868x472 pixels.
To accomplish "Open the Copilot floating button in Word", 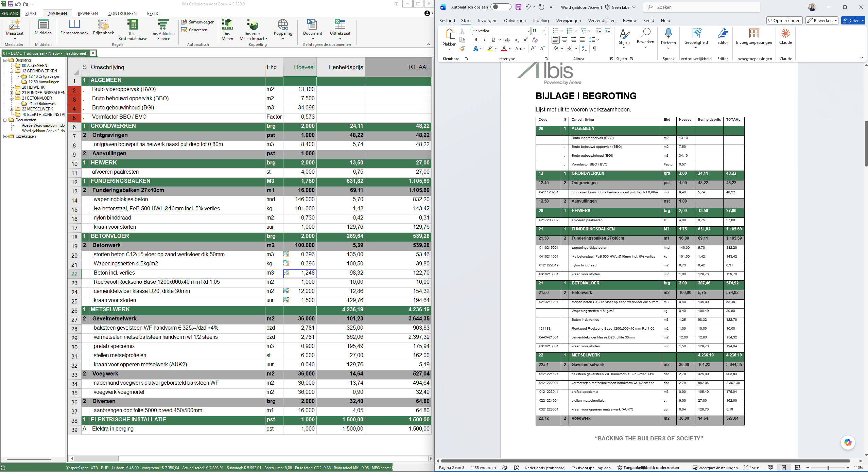I will pos(848,442).
